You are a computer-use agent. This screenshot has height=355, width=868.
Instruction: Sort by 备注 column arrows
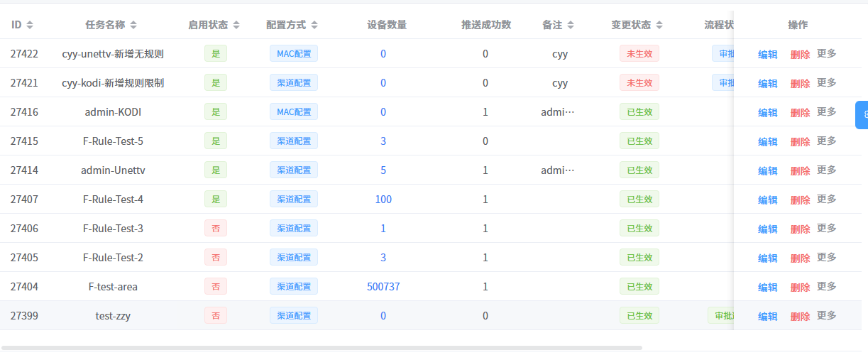point(571,25)
